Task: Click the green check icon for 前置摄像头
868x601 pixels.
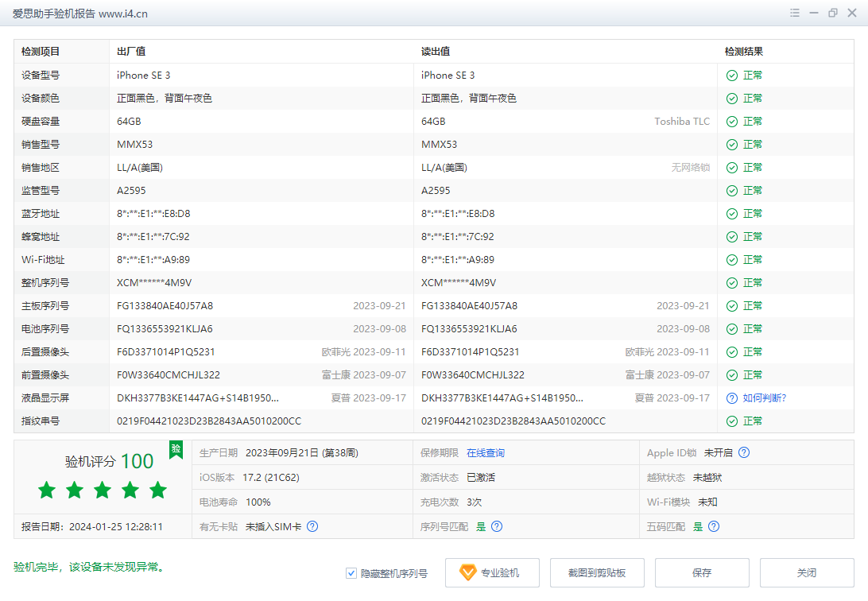Action: [732, 375]
